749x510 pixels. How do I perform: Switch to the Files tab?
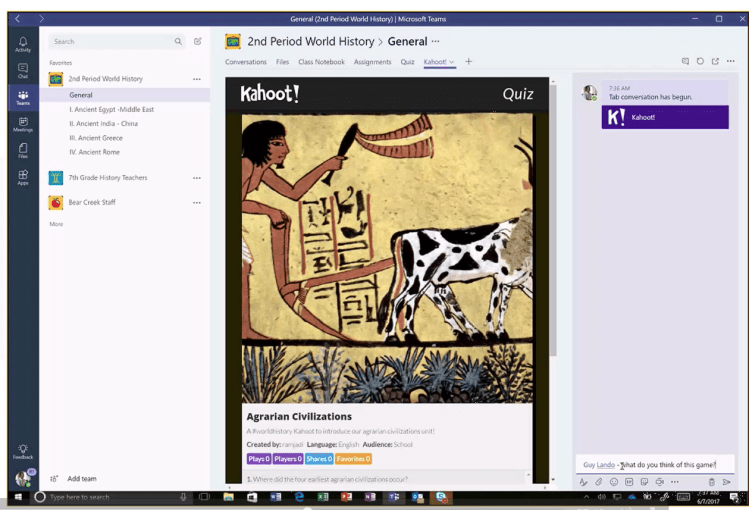click(282, 62)
